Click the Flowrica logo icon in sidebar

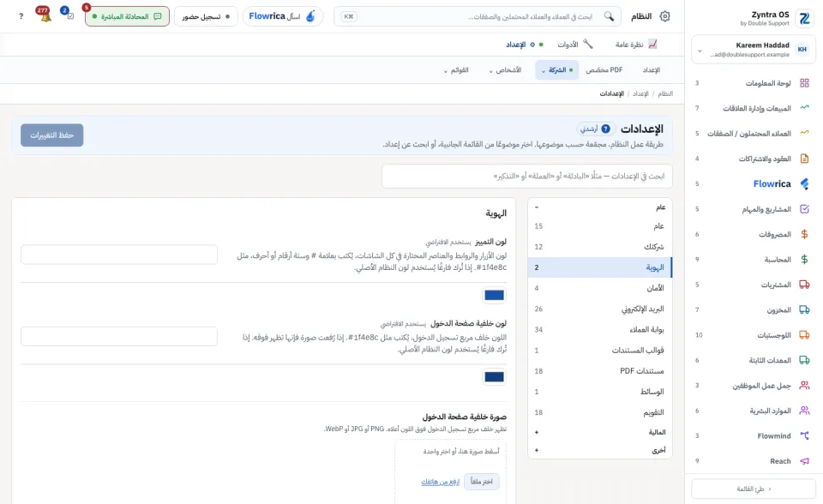(x=804, y=183)
